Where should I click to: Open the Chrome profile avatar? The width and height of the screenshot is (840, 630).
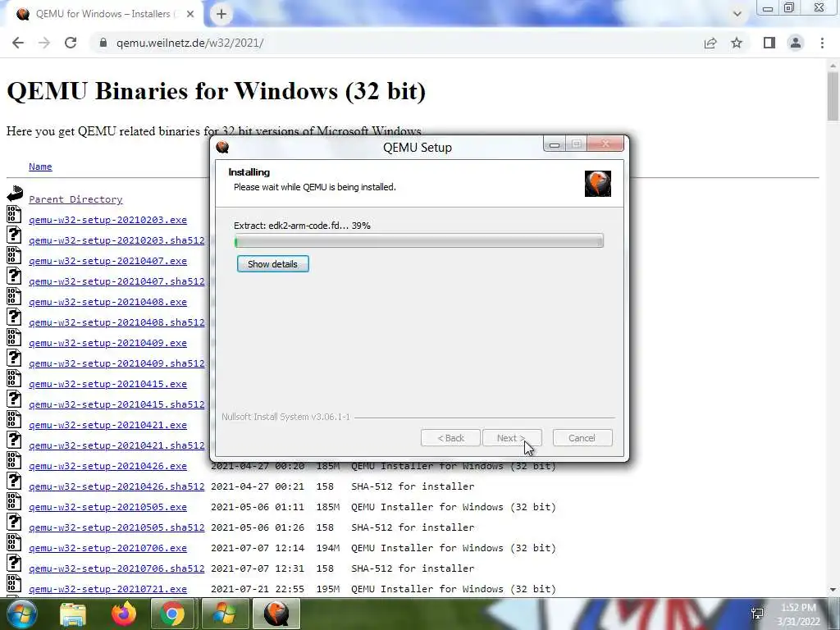(796, 43)
